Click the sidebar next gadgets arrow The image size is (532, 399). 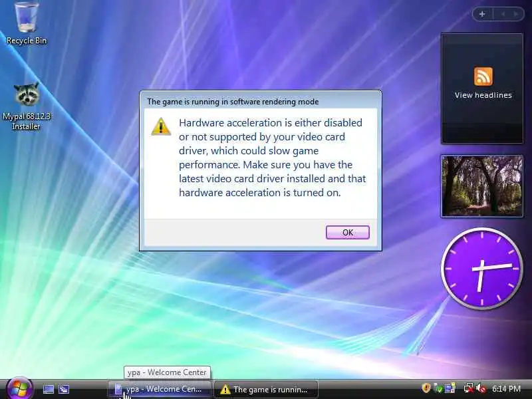pyautogui.click(x=516, y=14)
